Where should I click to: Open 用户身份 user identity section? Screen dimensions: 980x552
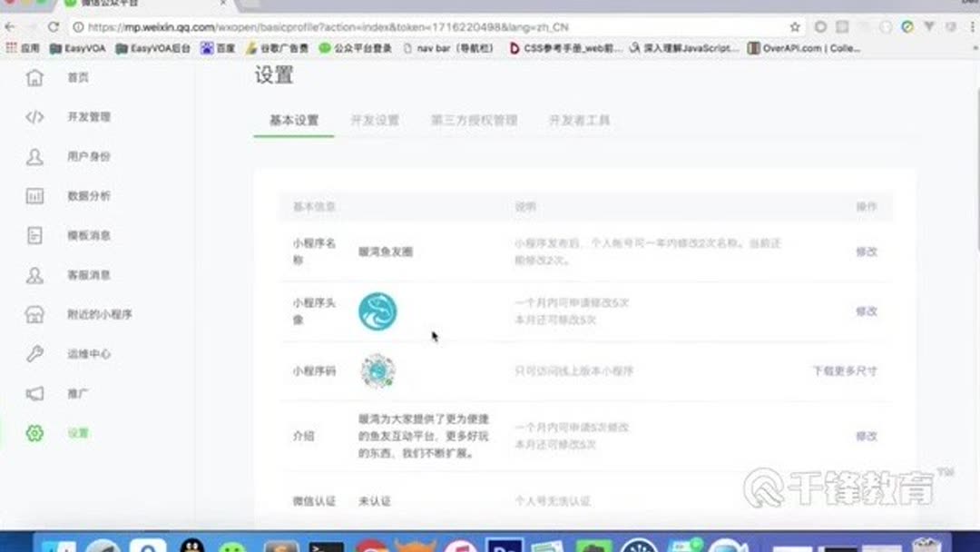click(x=34, y=156)
